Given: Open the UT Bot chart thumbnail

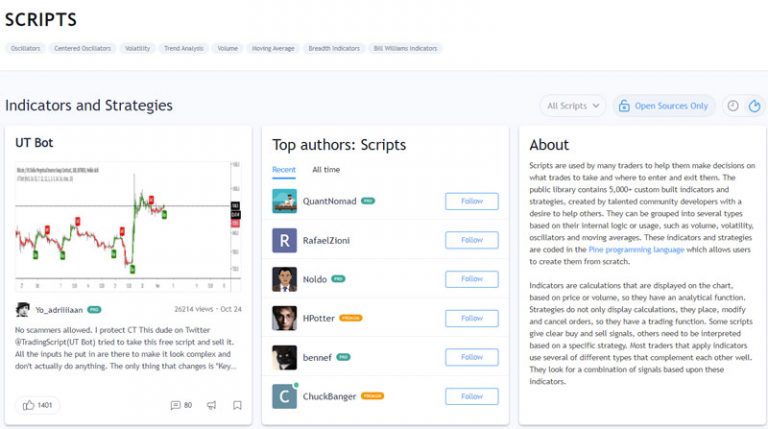Looking at the screenshot, I should (128, 226).
